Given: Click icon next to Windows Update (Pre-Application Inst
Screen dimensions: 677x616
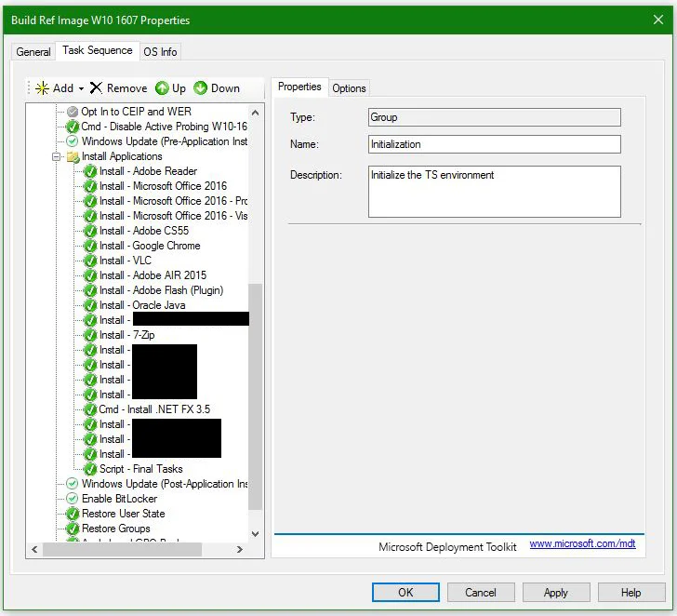Looking at the screenshot, I should tap(73, 141).
